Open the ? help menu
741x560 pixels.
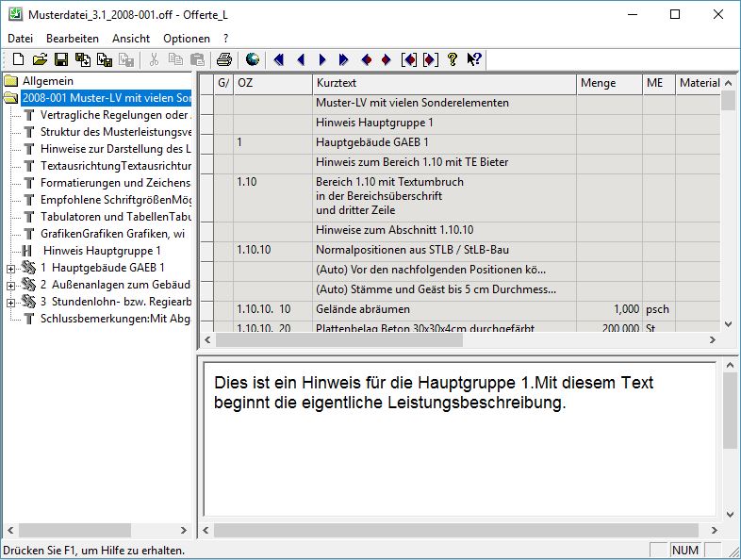[x=226, y=39]
